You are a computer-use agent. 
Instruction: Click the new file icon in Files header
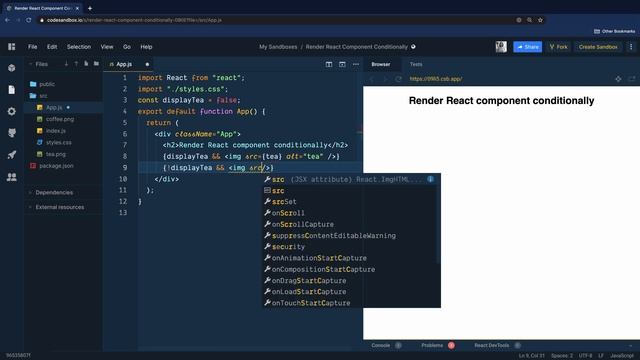pos(86,64)
